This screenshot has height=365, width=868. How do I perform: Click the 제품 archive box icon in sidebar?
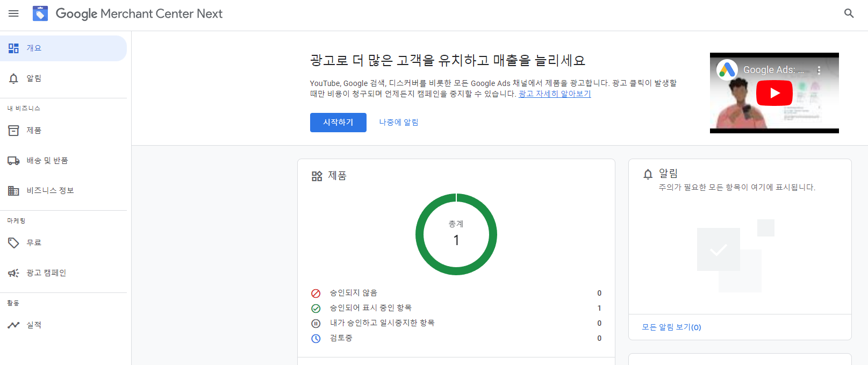[x=13, y=131]
